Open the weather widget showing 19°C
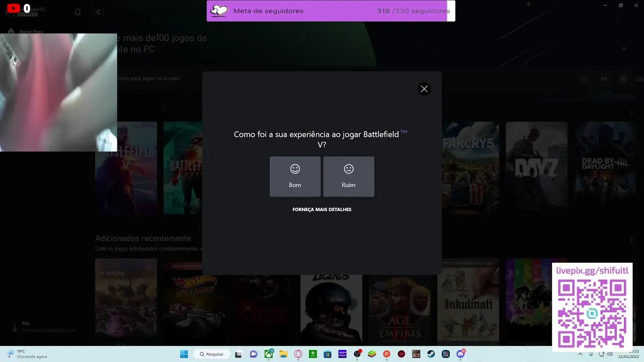 tap(27, 354)
